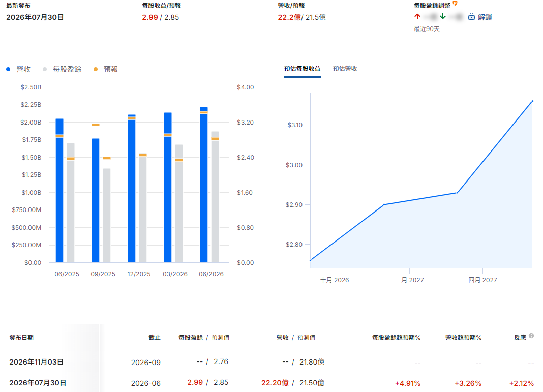Click the 09/2025 revenue forecast marker above bar

96,125
